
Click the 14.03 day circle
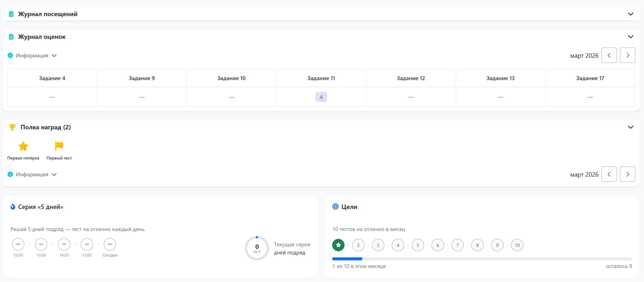point(64,244)
